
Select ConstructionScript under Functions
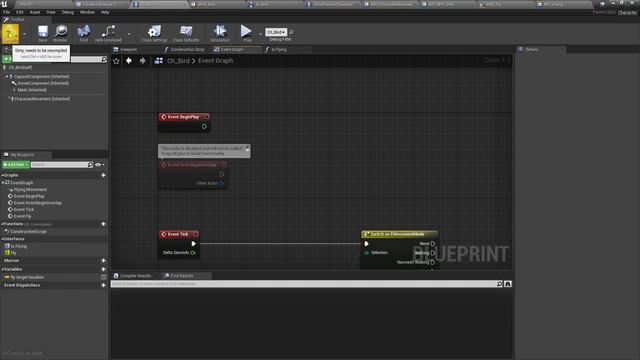(28, 231)
